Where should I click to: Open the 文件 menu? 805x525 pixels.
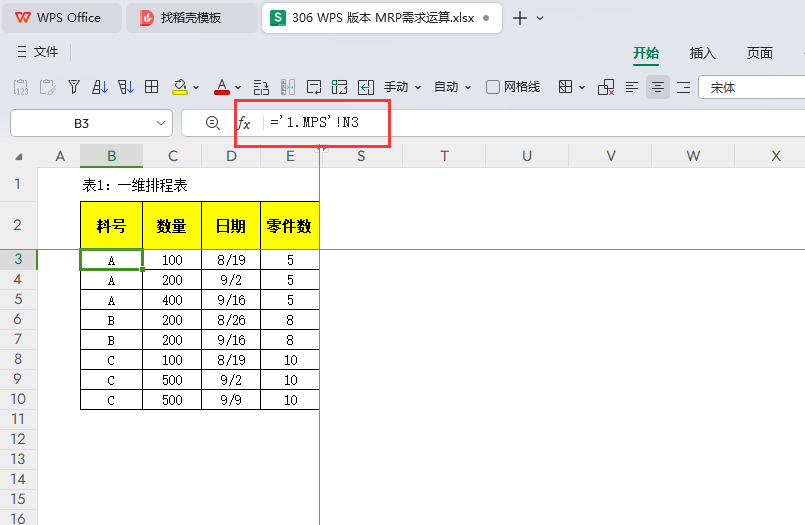46,52
